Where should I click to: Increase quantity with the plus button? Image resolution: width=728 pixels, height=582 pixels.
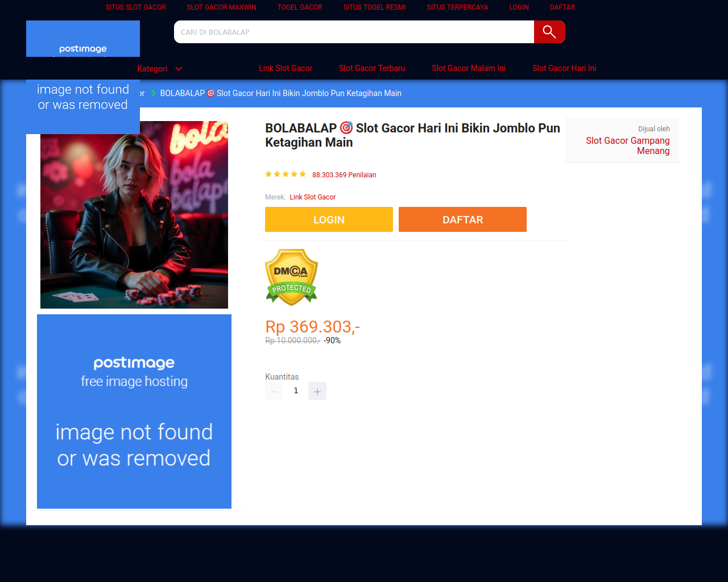pos(317,391)
